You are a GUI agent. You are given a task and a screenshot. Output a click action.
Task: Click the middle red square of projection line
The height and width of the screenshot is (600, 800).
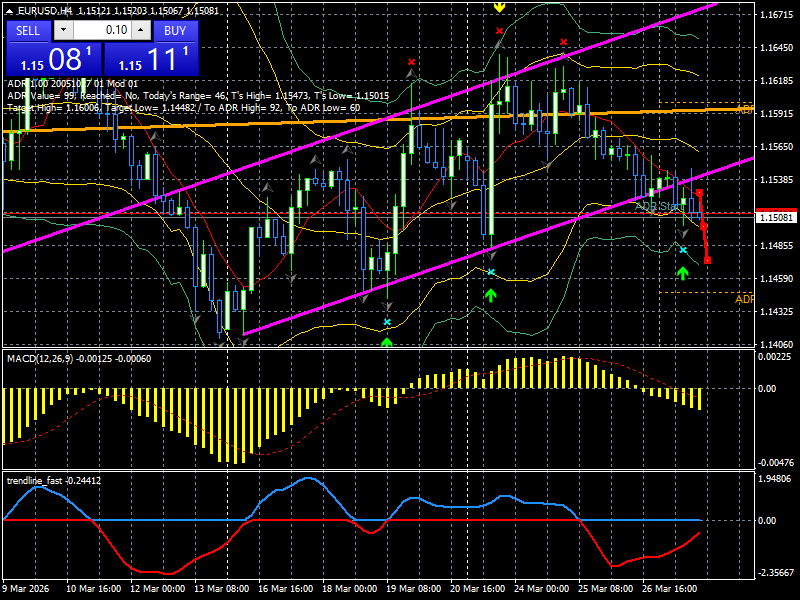pos(704,226)
